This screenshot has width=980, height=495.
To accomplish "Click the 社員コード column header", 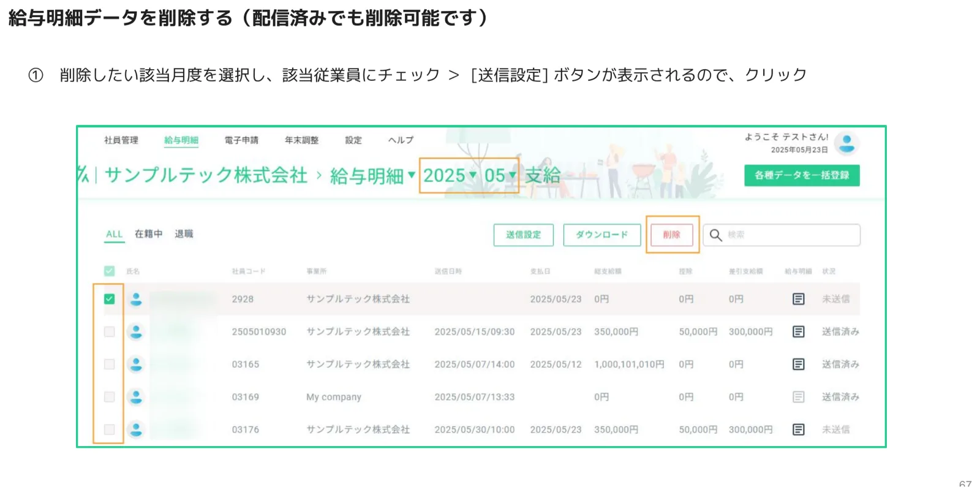I will point(249,271).
